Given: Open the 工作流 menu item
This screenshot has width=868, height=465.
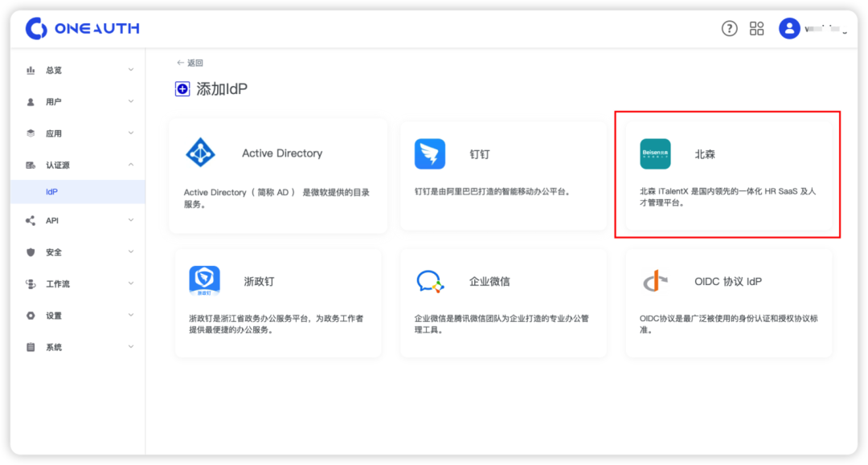Looking at the screenshot, I should [78, 283].
